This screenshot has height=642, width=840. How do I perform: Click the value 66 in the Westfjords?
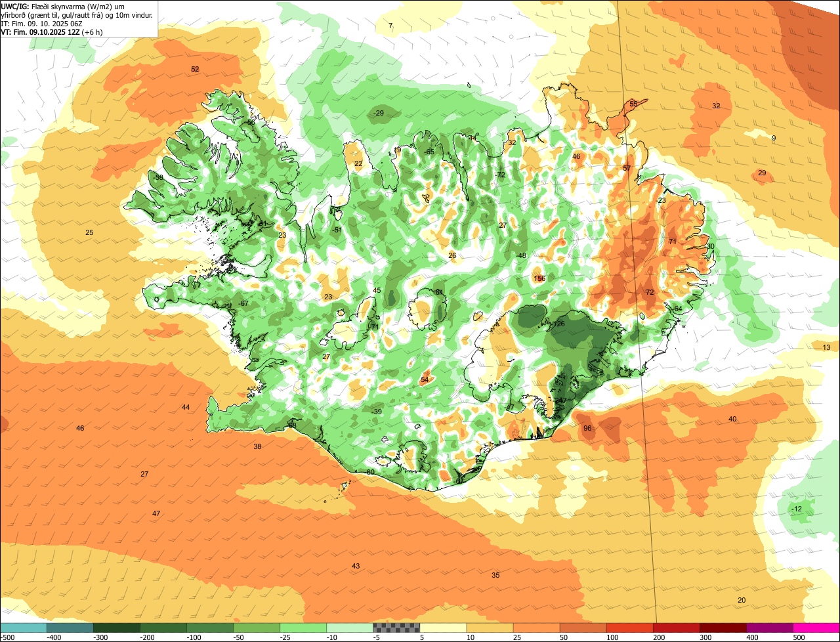250,123
